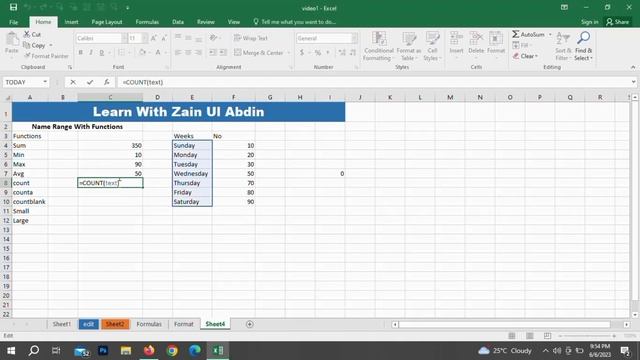Switch to Page Break Preview view
Screen dimensions: 640x360
[x=547, y=336]
